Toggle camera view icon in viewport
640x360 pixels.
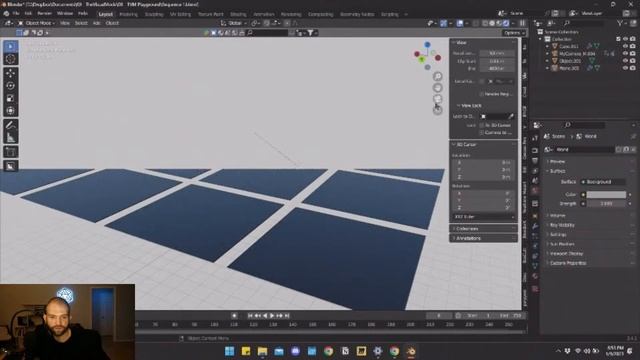[x=438, y=99]
